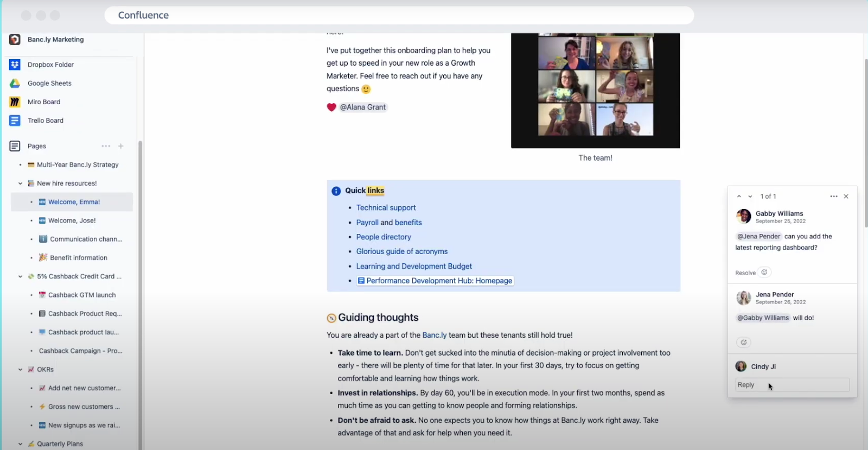Click page icon in Performance Development Hub link
This screenshot has width=868, height=450.
coord(361,281)
